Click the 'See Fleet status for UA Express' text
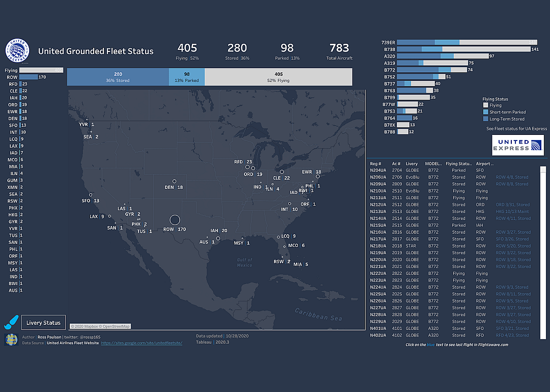The height and width of the screenshot is (392, 550). (x=516, y=129)
